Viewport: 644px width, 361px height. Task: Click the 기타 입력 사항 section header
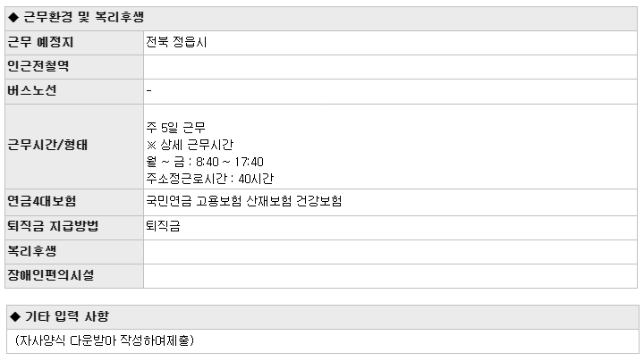pyautogui.click(x=322, y=317)
